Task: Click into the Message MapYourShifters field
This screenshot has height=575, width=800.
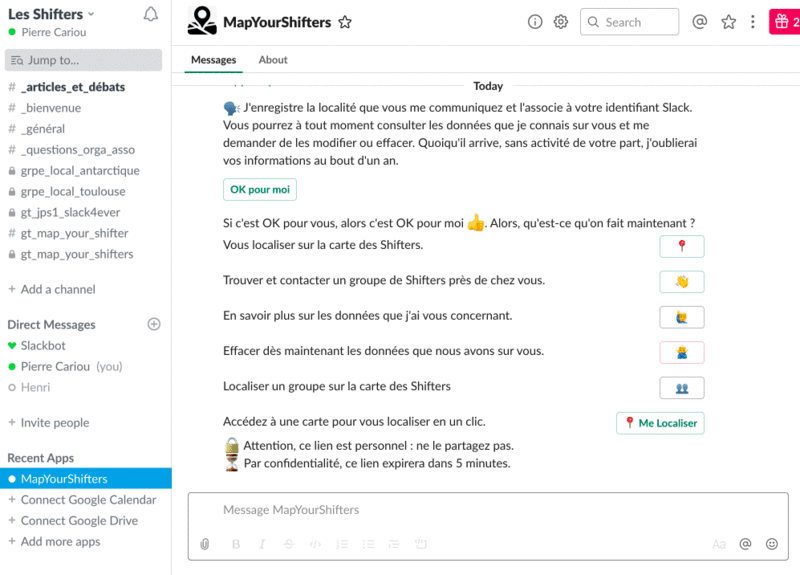Action: [x=480, y=510]
